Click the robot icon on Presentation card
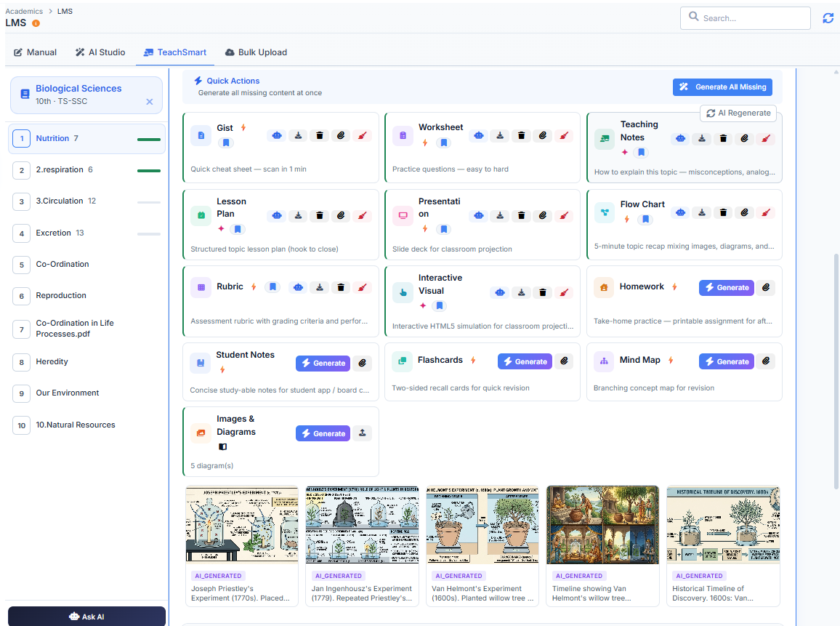This screenshot has height=626, width=840. tap(479, 215)
